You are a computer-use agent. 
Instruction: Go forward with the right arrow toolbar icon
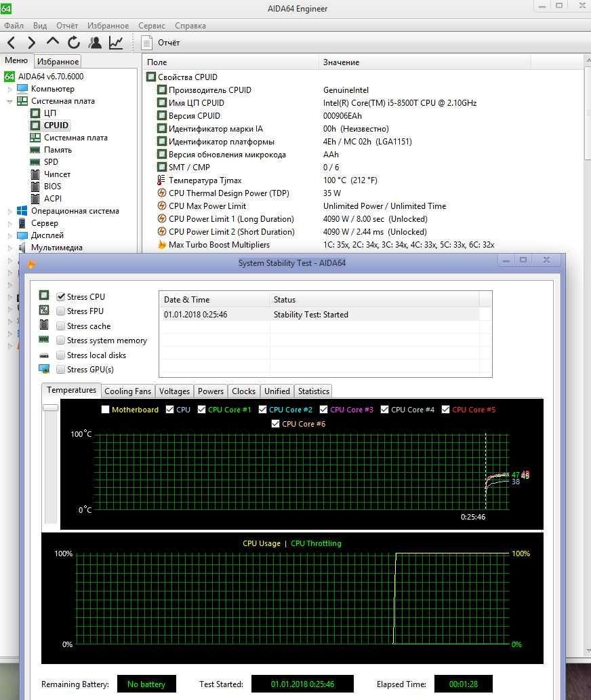click(31, 43)
